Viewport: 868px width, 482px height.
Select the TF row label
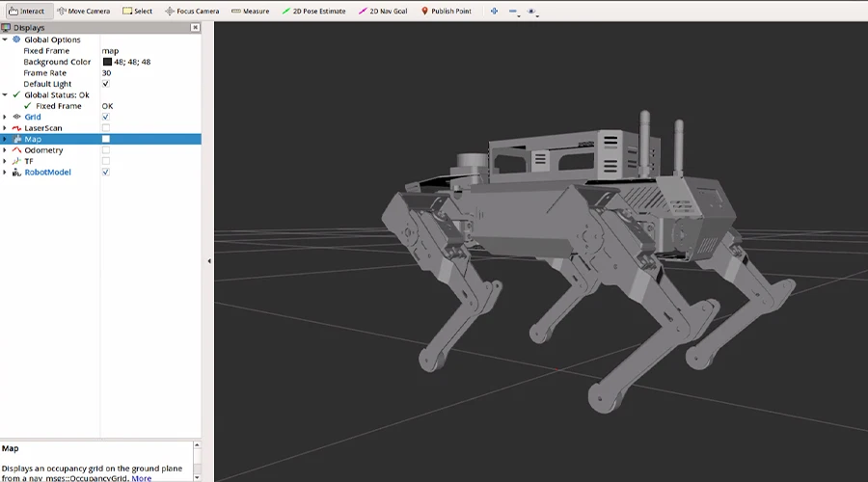tap(29, 161)
